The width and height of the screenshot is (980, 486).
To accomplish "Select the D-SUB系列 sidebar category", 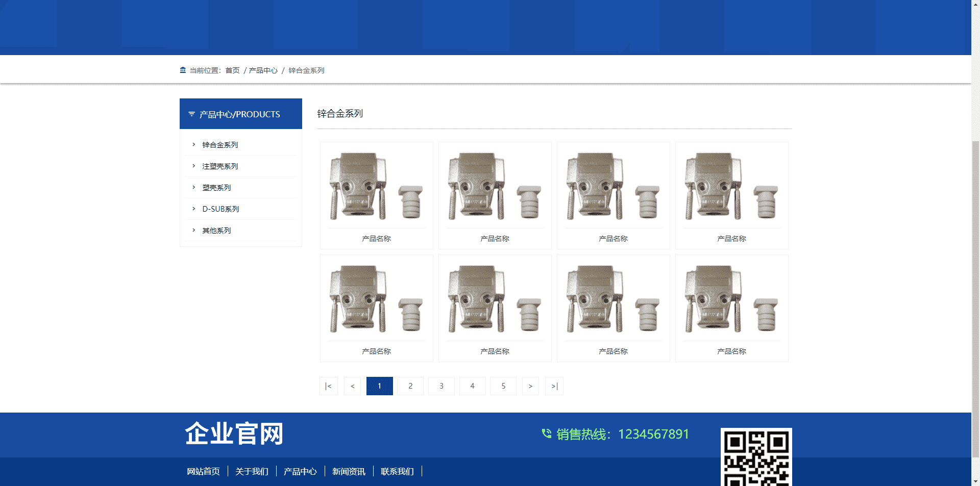I will pyautogui.click(x=220, y=209).
